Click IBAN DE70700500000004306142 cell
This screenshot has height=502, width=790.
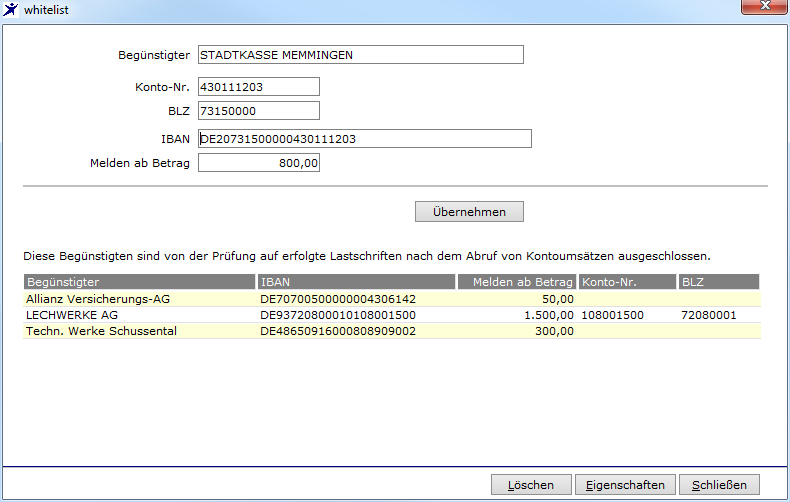click(x=338, y=299)
